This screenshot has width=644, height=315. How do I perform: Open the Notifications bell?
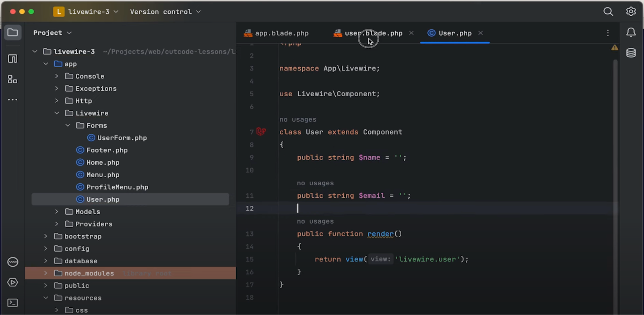point(631,33)
